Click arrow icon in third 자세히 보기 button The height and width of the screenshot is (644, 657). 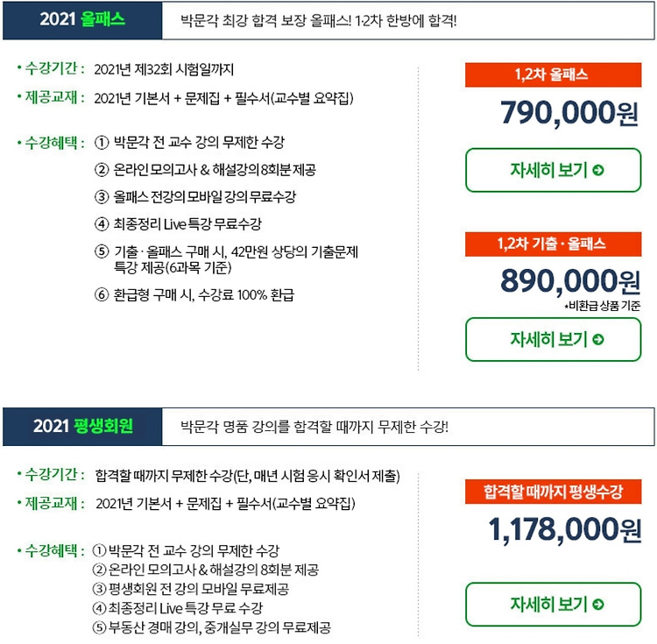tap(598, 605)
